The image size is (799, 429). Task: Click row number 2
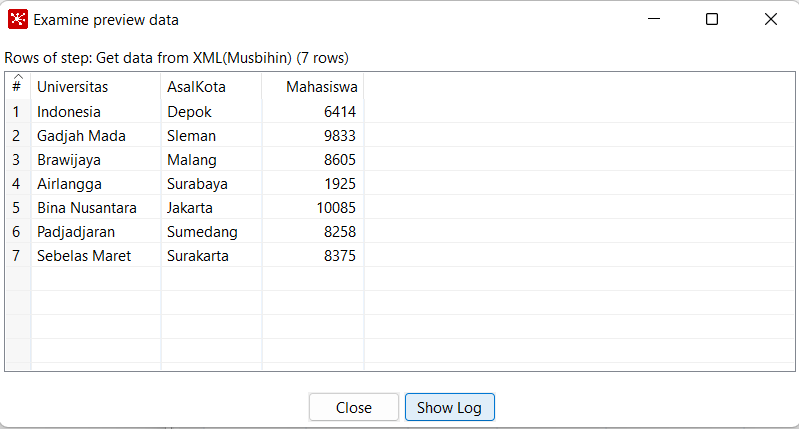[x=18, y=136]
